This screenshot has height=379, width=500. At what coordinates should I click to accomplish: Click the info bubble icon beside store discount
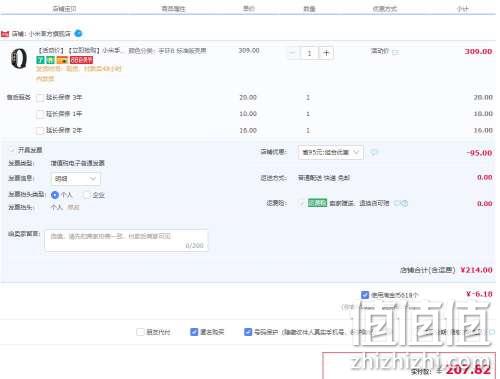[x=374, y=152]
